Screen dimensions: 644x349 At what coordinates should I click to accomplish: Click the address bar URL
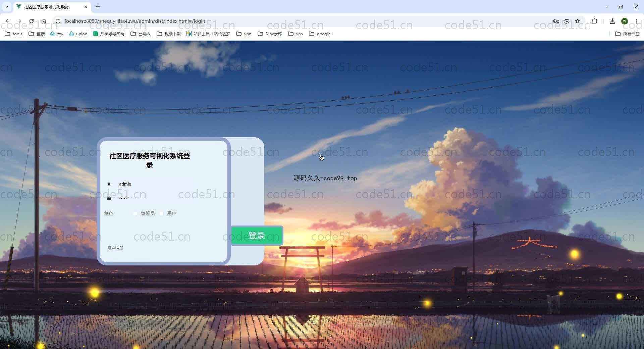pyautogui.click(x=135, y=21)
